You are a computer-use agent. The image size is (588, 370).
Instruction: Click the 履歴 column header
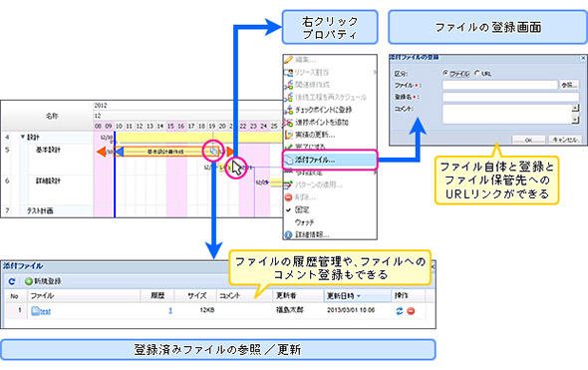click(157, 295)
